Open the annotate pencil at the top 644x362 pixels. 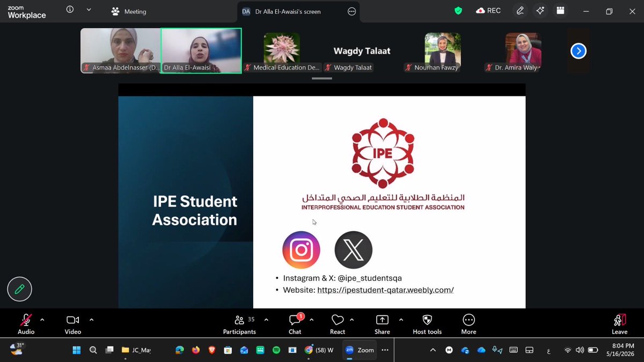tap(520, 11)
